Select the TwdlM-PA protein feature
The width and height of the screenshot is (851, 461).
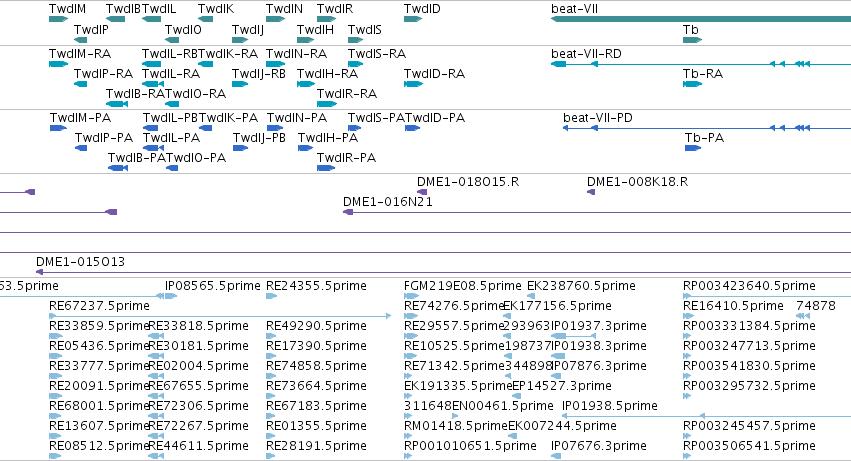pos(58,128)
